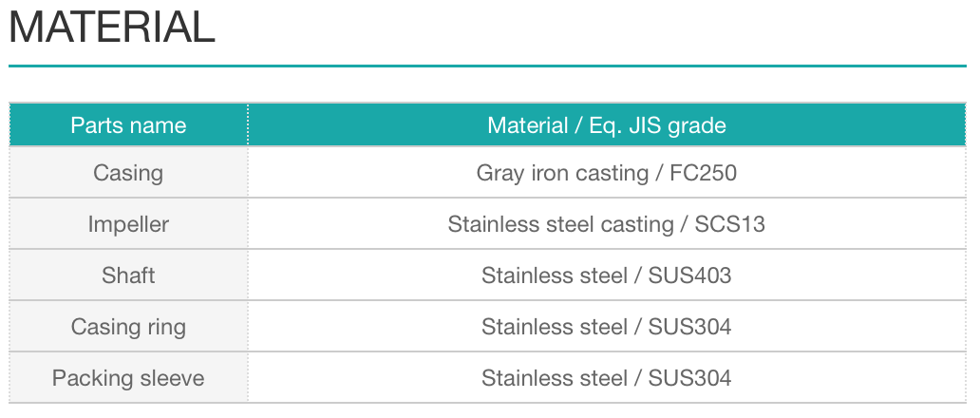Image resolution: width=980 pixels, height=418 pixels.
Task: Click the 'Stainless steel casting' material text
Action: (x=560, y=224)
